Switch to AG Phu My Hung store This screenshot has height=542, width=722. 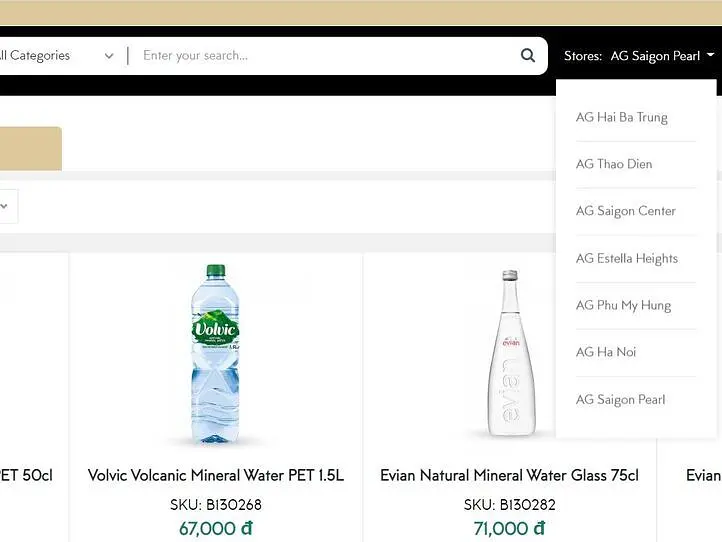coord(623,305)
